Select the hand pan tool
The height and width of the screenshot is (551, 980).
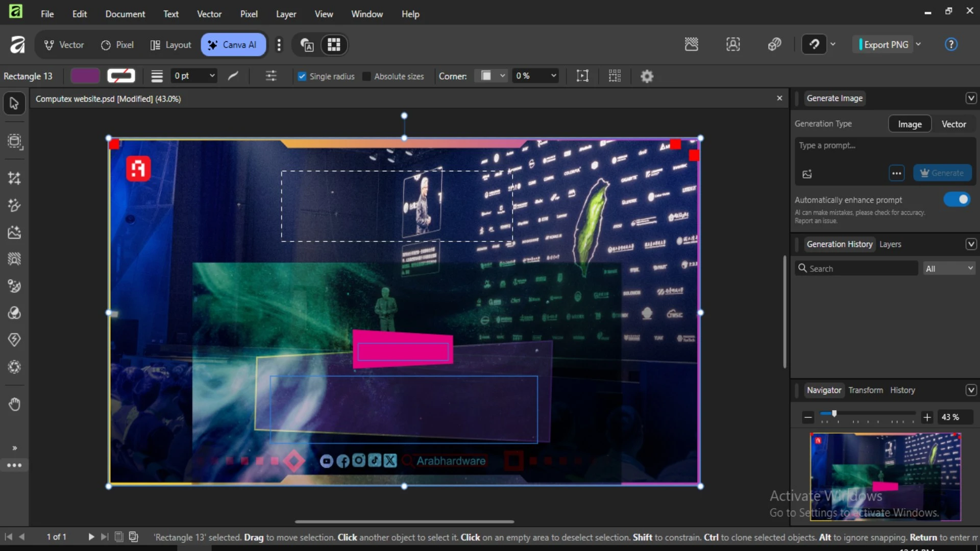(x=14, y=405)
